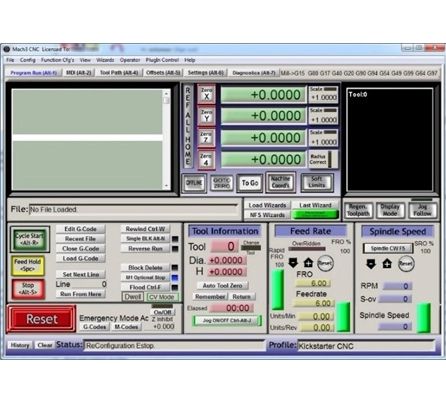Viewport: 446px width, 400px height.
Task: Raise feed rate override with up arrow
Action: 308,263
